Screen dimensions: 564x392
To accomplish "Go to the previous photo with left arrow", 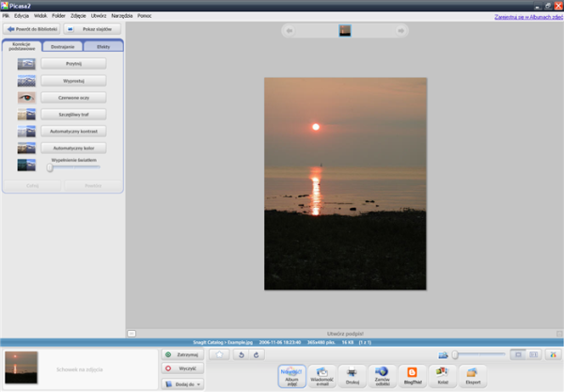I will click(290, 31).
